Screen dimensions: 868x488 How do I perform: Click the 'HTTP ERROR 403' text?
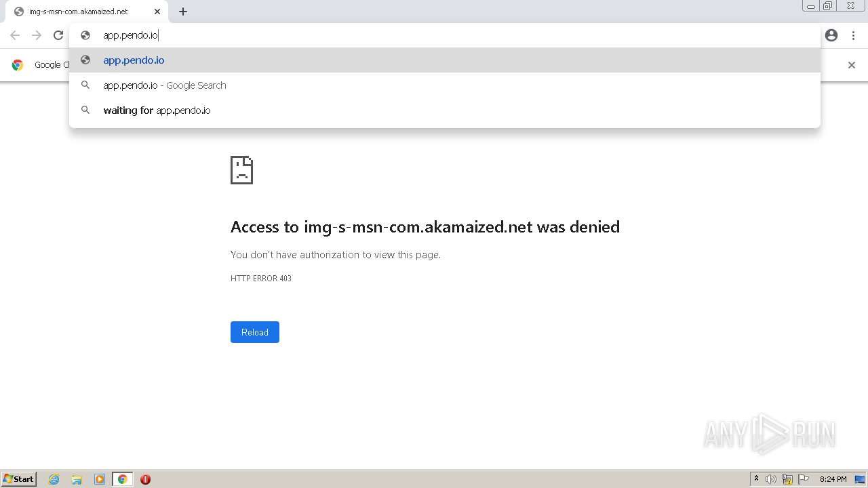pos(261,279)
